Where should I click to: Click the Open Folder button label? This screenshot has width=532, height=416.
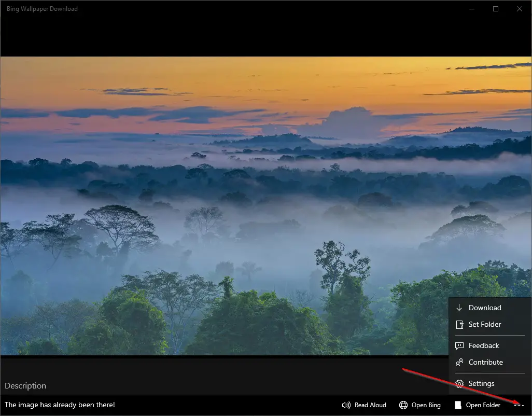(x=483, y=405)
